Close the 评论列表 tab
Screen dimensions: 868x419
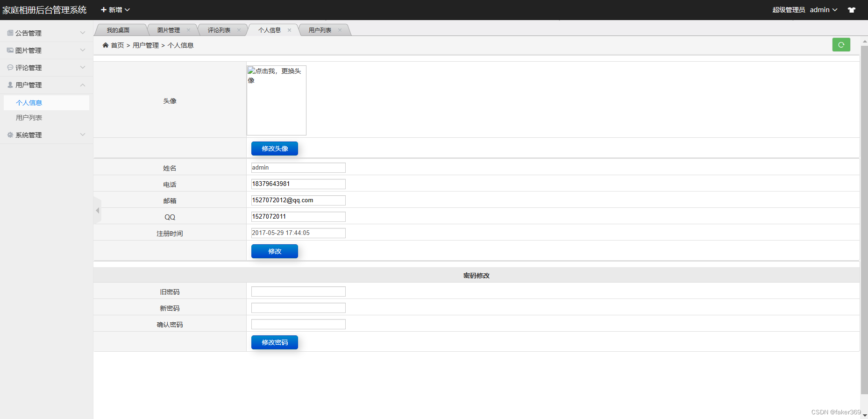point(239,30)
